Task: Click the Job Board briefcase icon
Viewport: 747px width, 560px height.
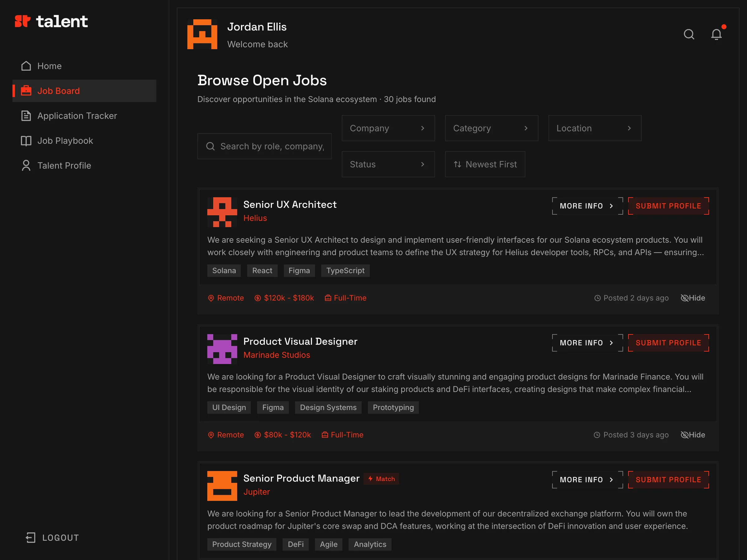Action: point(26,91)
